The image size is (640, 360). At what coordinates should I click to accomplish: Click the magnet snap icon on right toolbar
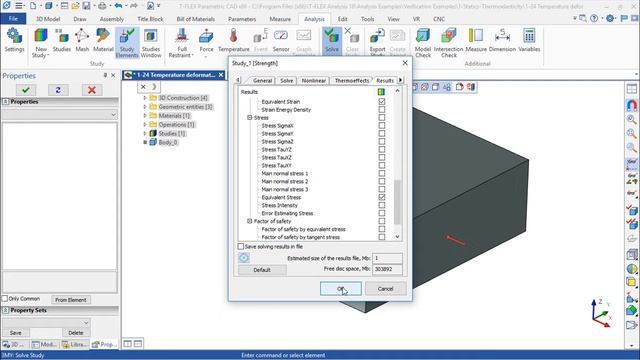631,105
